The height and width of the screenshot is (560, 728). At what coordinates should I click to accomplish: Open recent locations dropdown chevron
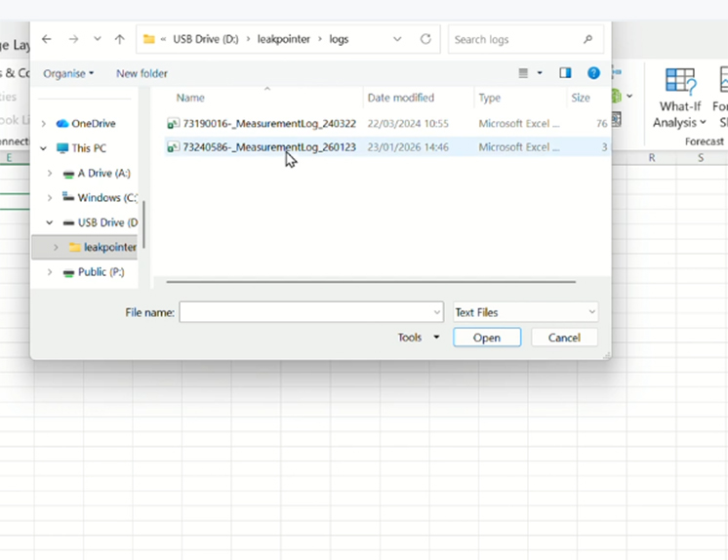[x=97, y=39]
